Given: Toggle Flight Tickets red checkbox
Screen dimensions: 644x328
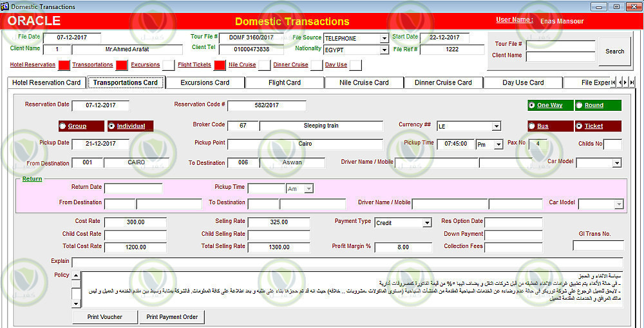Looking at the screenshot, I should click(220, 65).
